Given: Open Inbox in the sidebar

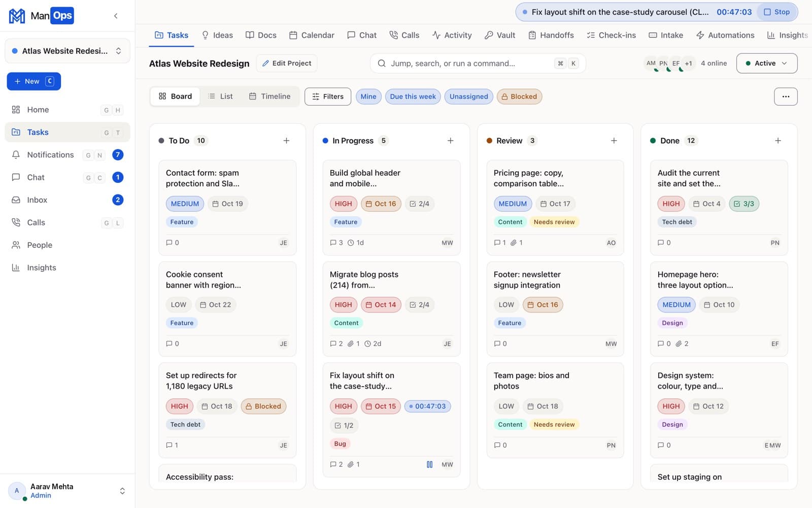Looking at the screenshot, I should point(67,200).
